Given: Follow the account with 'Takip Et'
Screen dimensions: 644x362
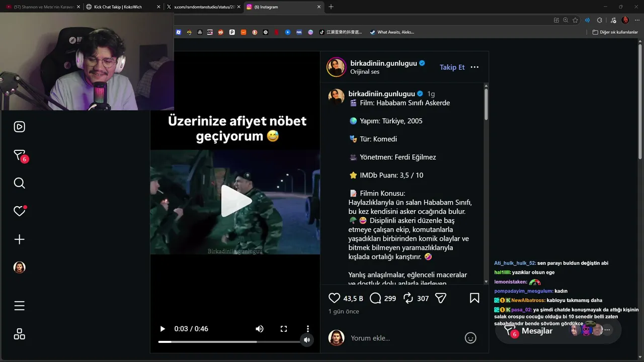Looking at the screenshot, I should [x=452, y=67].
